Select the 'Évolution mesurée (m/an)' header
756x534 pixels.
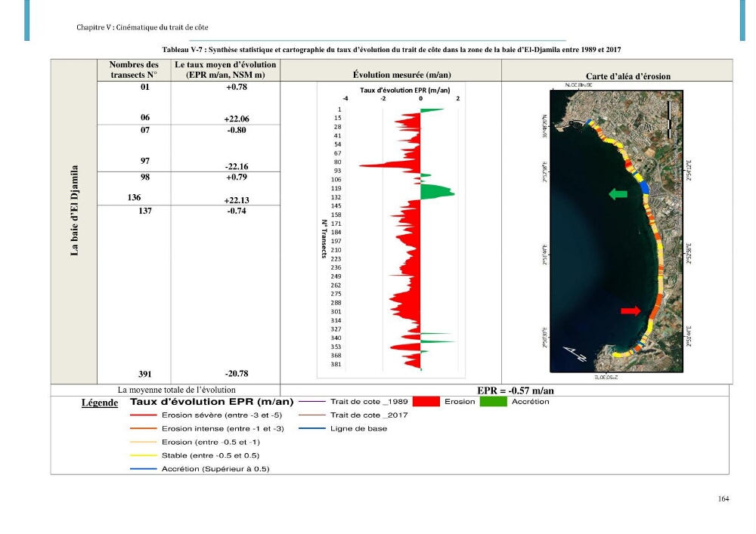click(x=402, y=75)
